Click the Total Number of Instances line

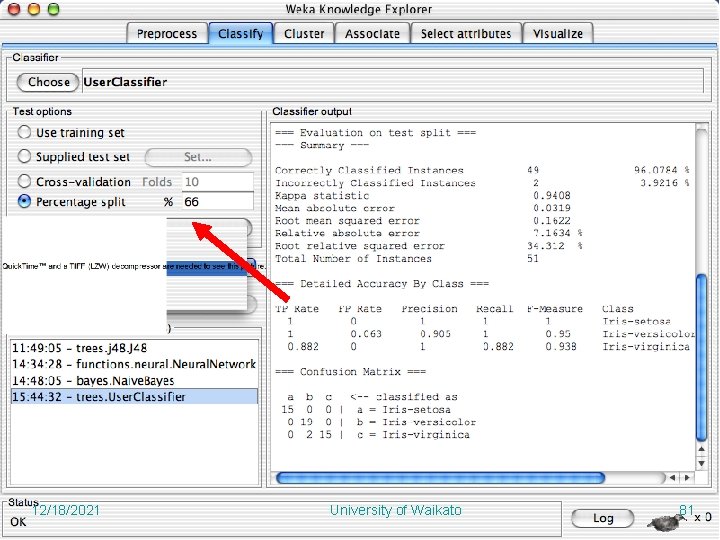(407, 259)
